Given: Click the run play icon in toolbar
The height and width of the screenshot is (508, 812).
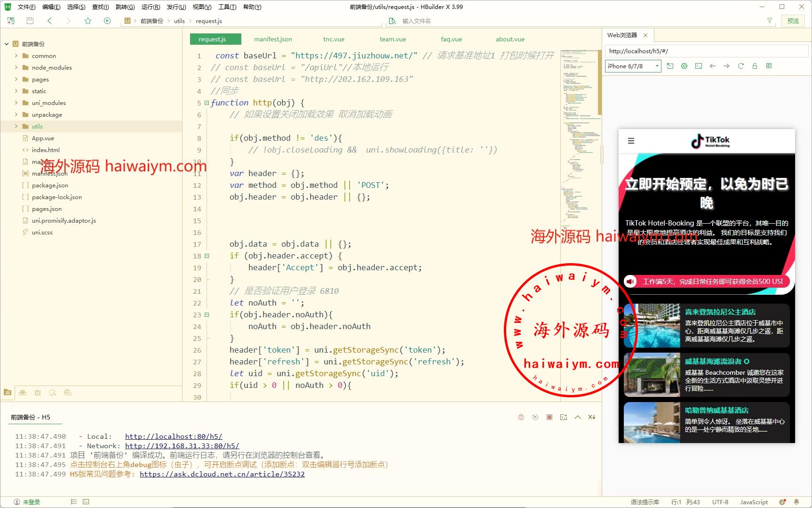Looking at the screenshot, I should (107, 21).
